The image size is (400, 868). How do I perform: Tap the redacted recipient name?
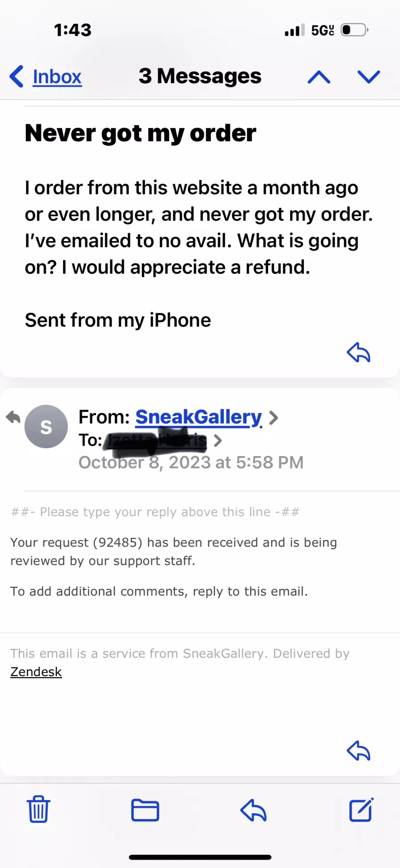pyautogui.click(x=156, y=440)
